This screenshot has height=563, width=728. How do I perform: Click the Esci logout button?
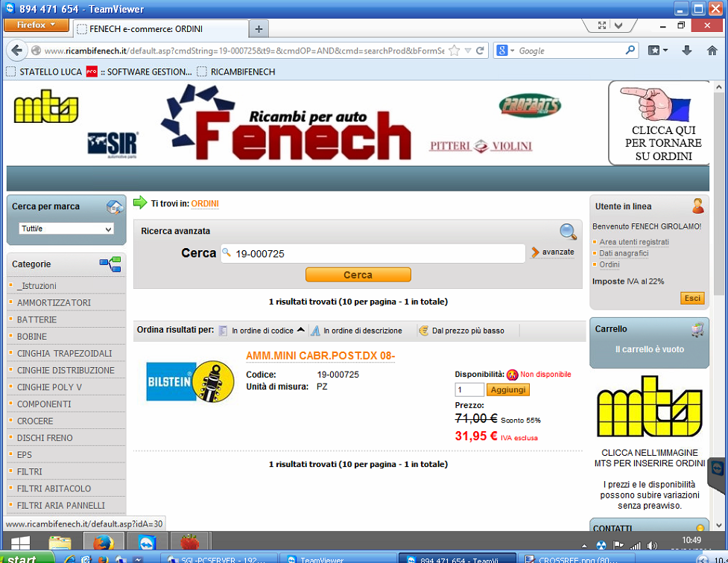[691, 298]
